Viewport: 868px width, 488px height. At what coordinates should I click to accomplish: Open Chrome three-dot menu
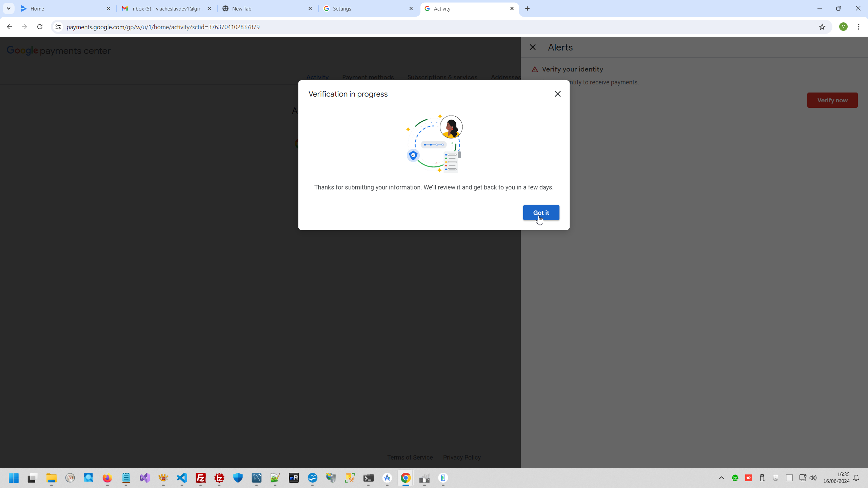point(859,27)
